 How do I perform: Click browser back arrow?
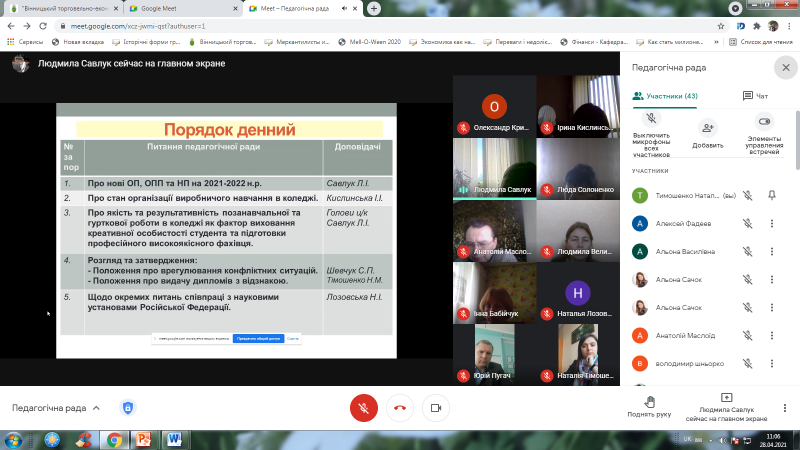tap(11, 26)
